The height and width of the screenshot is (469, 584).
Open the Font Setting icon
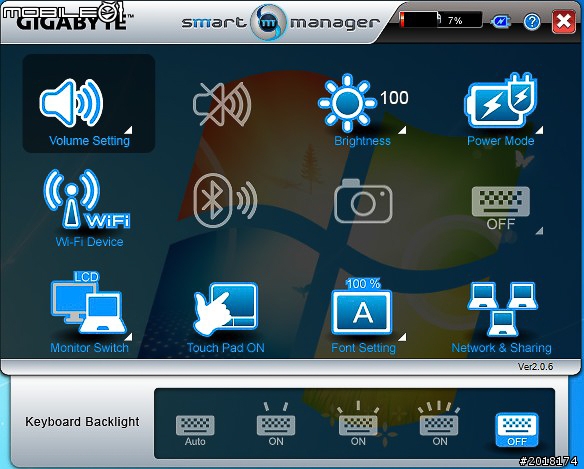point(362,306)
